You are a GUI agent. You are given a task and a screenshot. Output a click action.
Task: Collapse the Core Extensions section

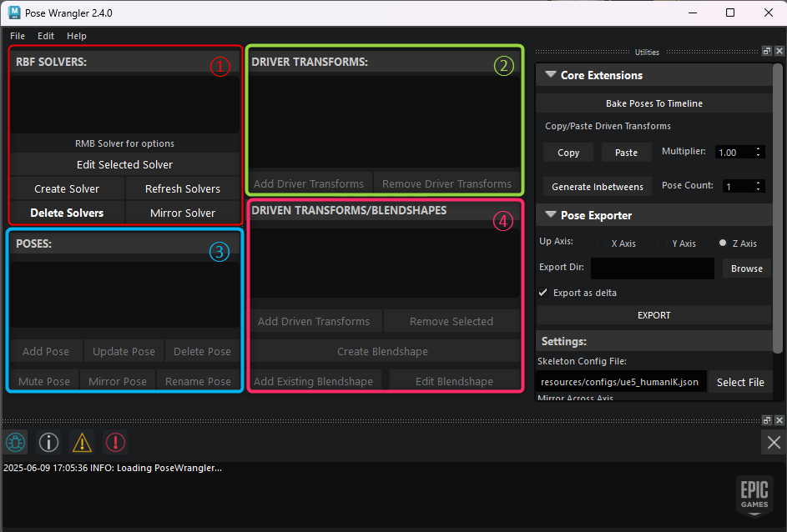click(551, 75)
